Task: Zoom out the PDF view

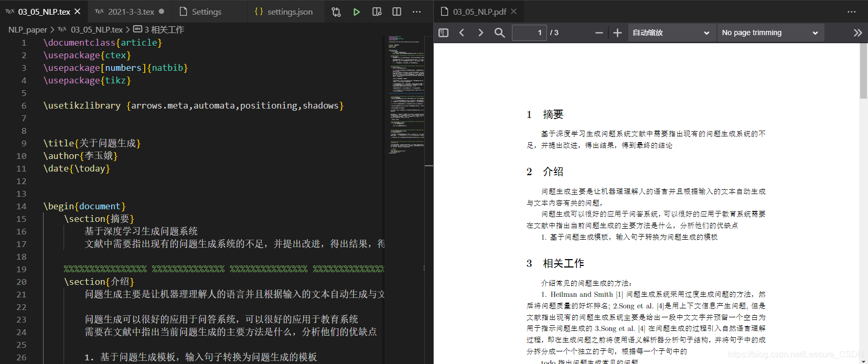Action: tap(599, 33)
